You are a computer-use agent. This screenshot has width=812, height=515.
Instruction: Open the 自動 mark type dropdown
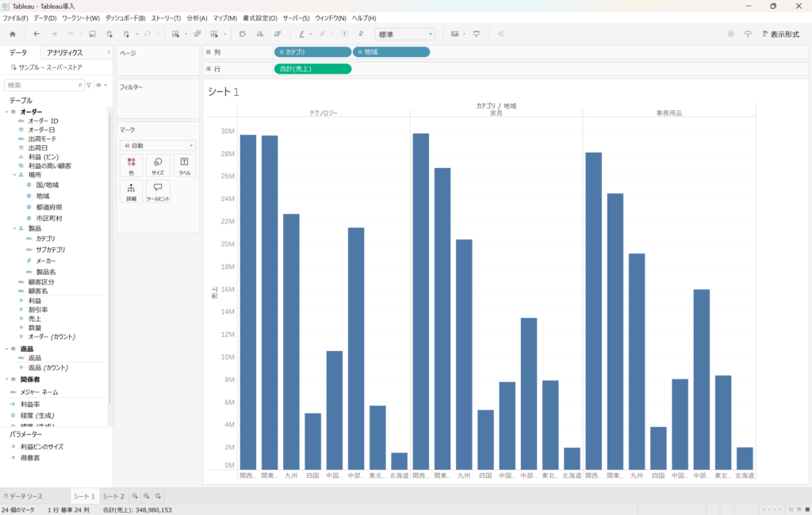pyautogui.click(x=158, y=146)
